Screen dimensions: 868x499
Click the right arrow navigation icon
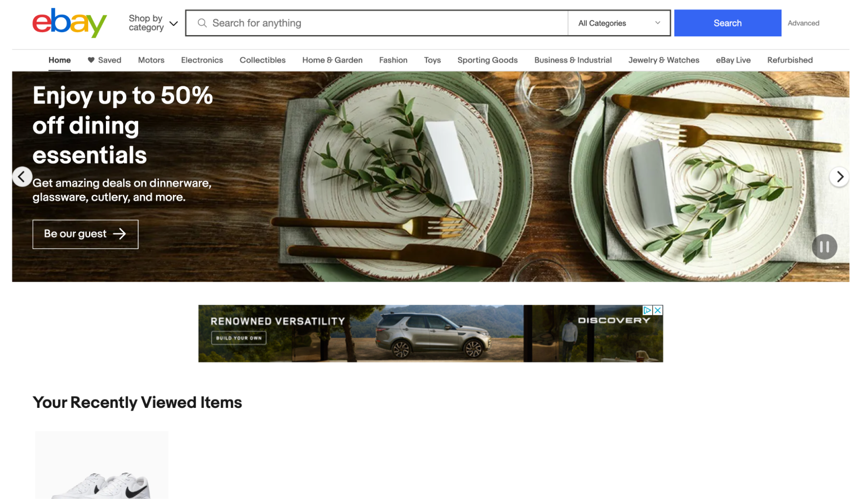(839, 176)
